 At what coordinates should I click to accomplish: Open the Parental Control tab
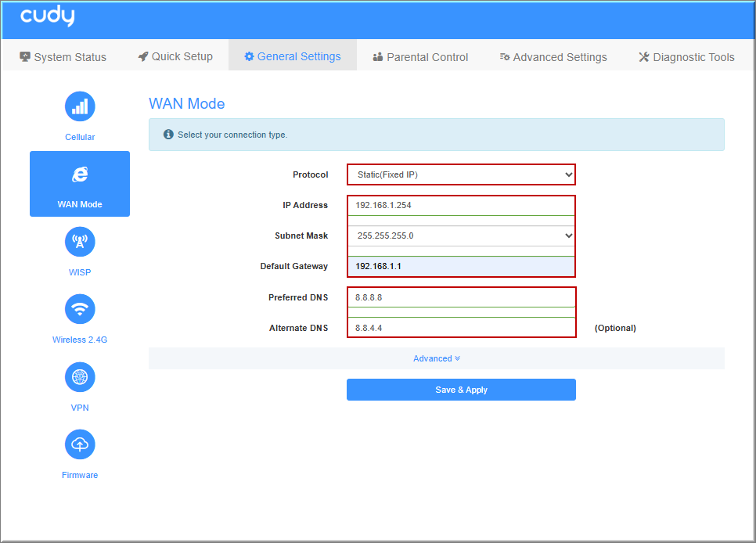420,57
